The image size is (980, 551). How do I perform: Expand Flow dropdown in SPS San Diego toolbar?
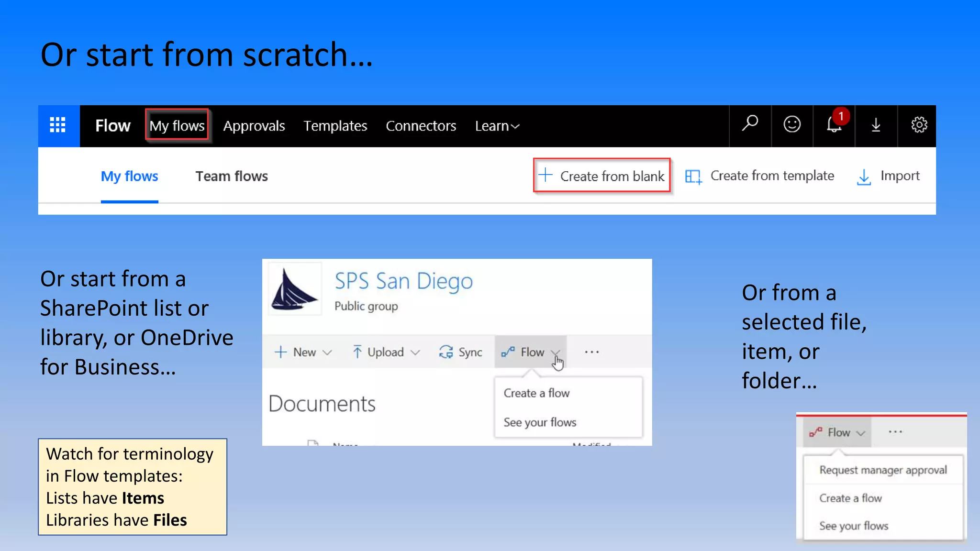point(531,352)
